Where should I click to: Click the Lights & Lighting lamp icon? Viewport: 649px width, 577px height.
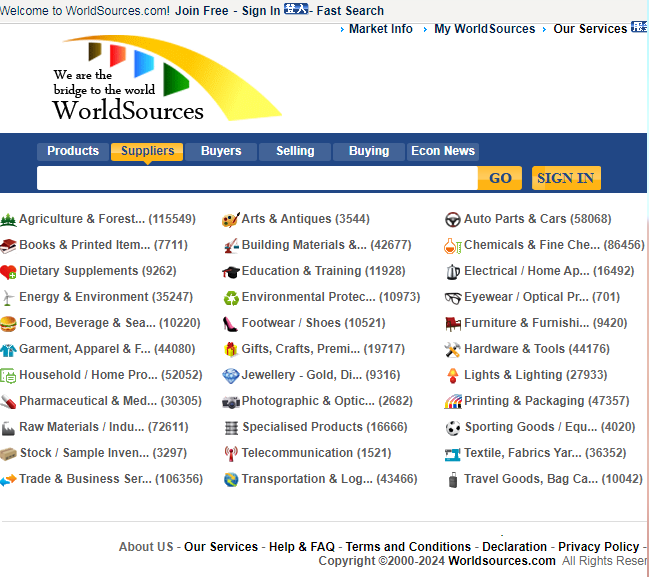[x=453, y=375]
